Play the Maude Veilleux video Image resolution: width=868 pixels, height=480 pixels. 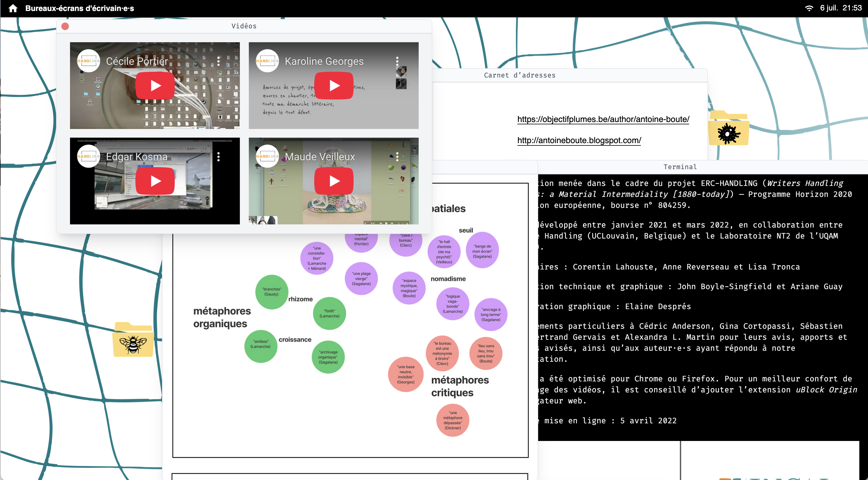click(x=334, y=181)
